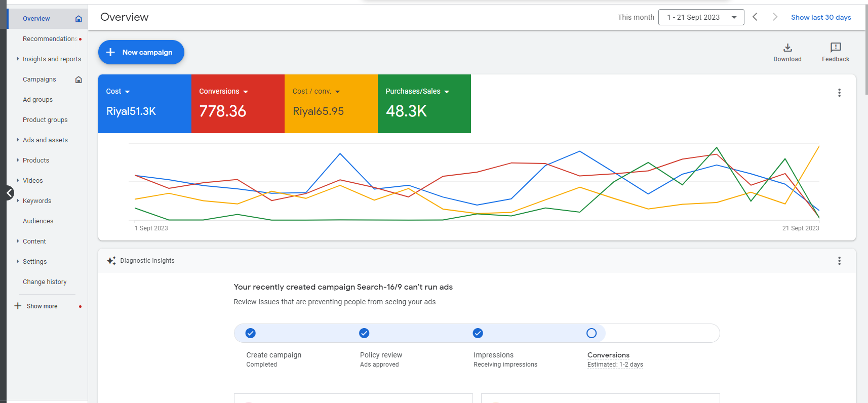Click the New campaign button

[x=141, y=52]
